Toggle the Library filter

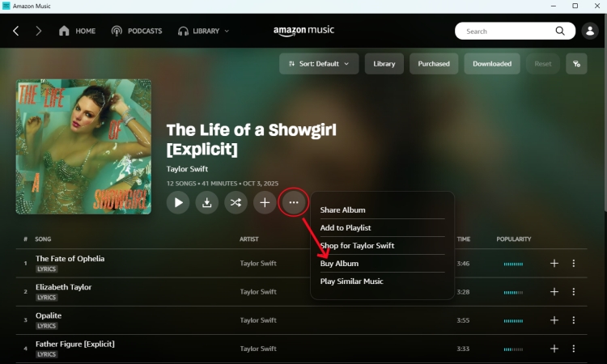384,64
